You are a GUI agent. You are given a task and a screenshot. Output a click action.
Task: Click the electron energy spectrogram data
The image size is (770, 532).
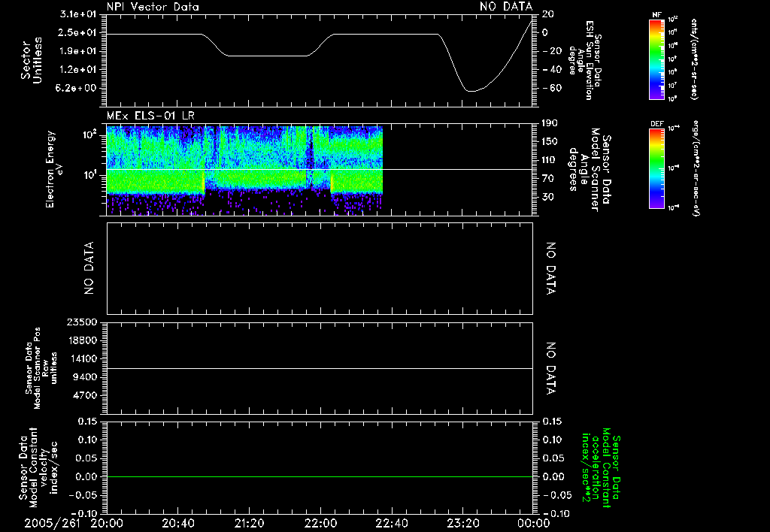(x=244, y=169)
